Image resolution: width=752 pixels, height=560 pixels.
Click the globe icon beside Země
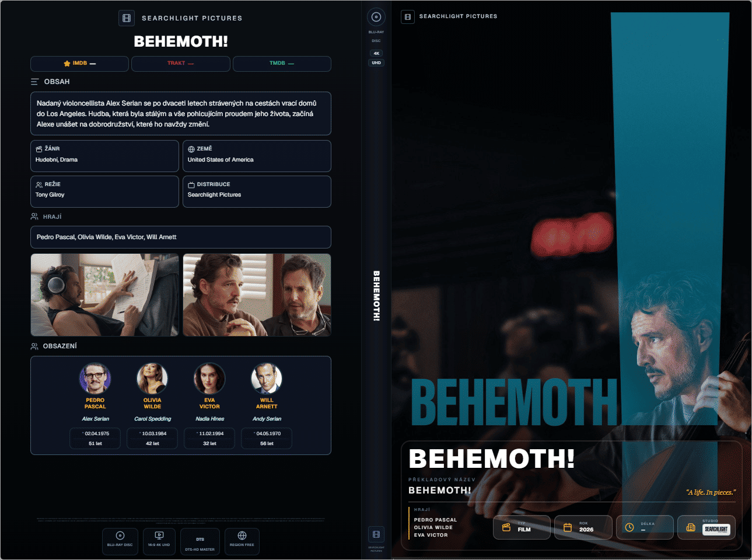tap(191, 149)
